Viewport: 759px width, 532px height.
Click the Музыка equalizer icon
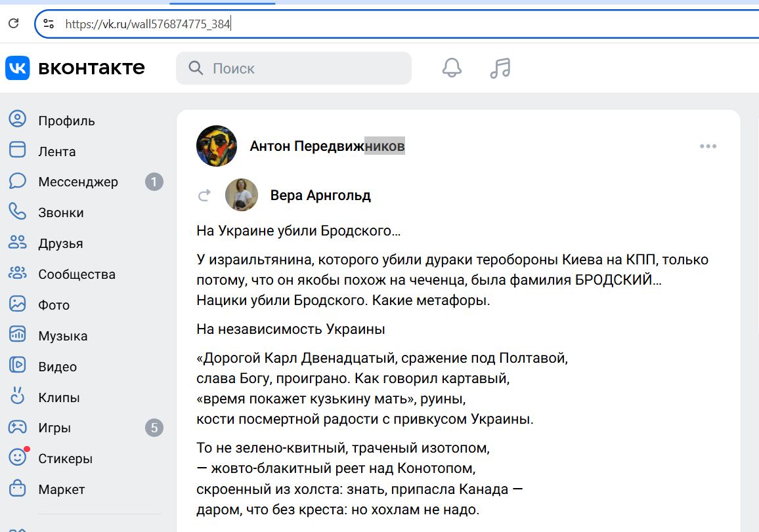tap(18, 334)
